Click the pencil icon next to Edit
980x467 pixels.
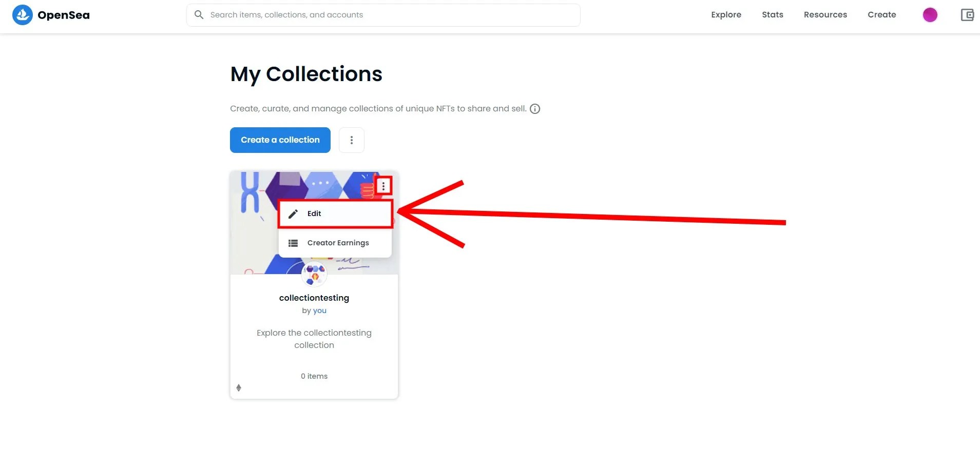point(293,214)
